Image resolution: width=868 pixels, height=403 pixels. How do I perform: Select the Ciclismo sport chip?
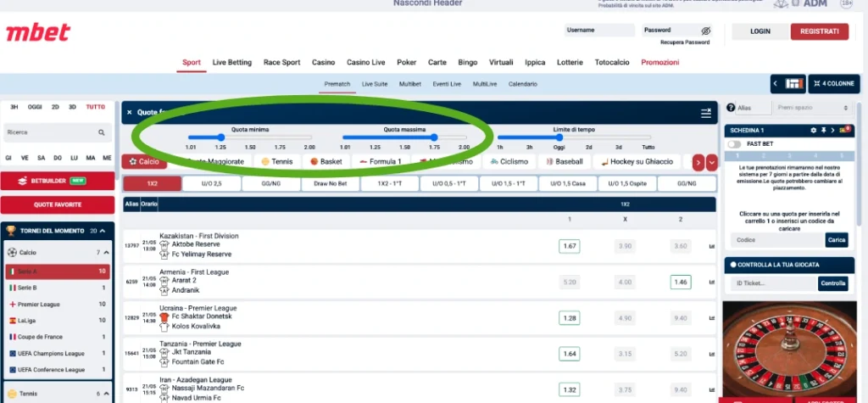tap(509, 162)
